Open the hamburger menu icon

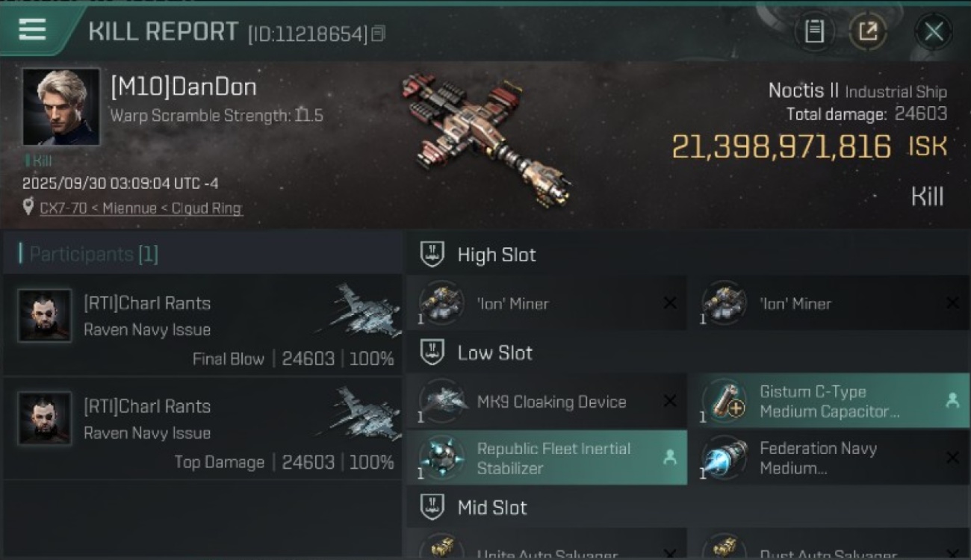click(32, 30)
